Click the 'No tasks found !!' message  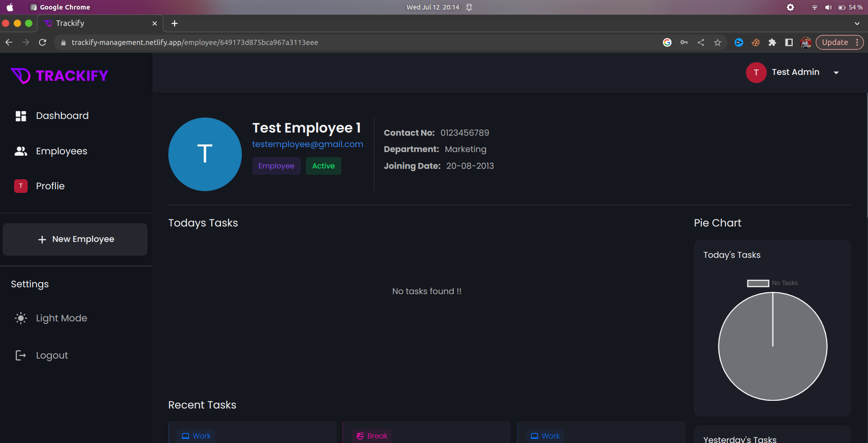point(427,291)
